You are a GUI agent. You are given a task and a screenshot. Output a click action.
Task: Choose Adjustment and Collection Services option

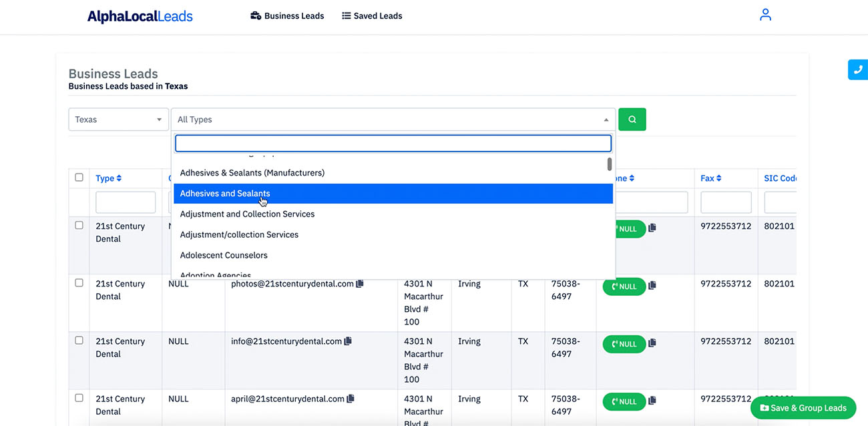[x=393, y=214]
